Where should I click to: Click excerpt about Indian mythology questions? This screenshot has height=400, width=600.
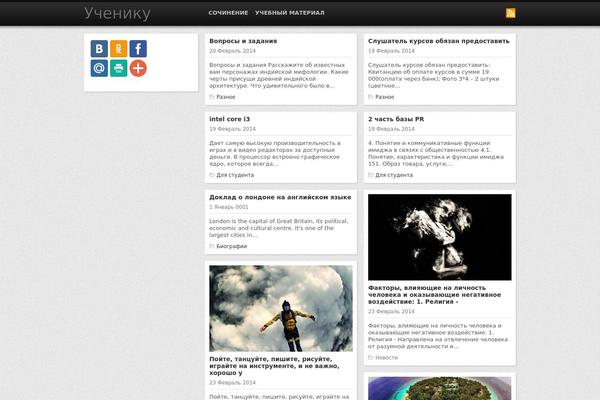279,75
